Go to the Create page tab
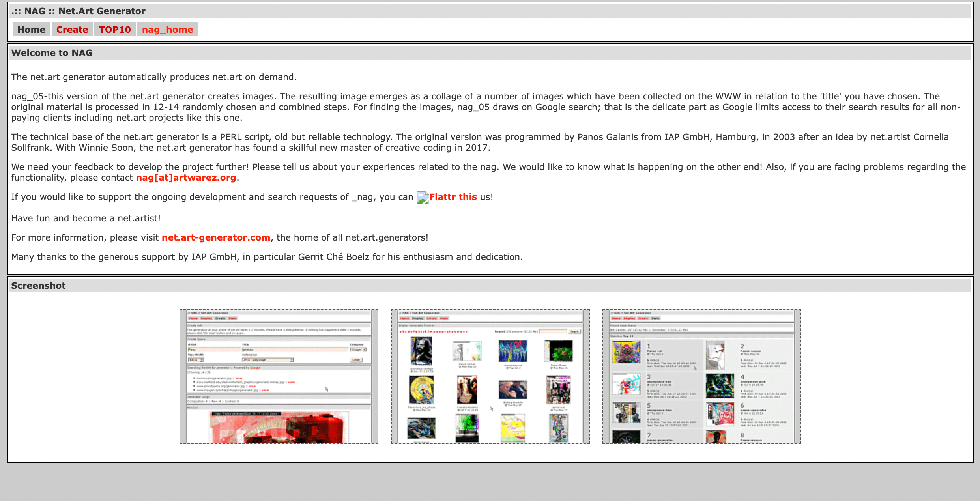Image resolution: width=980 pixels, height=501 pixels. click(x=72, y=30)
